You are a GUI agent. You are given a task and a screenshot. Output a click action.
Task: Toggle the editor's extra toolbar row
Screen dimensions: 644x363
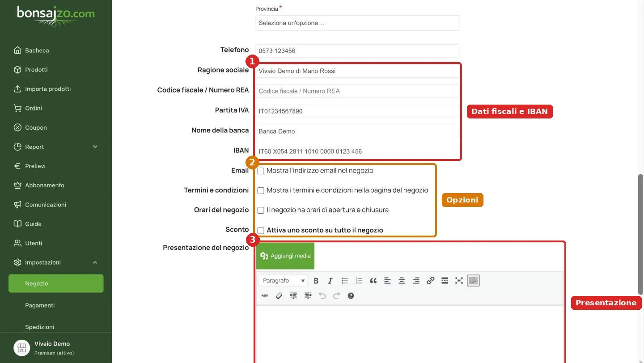point(473,281)
